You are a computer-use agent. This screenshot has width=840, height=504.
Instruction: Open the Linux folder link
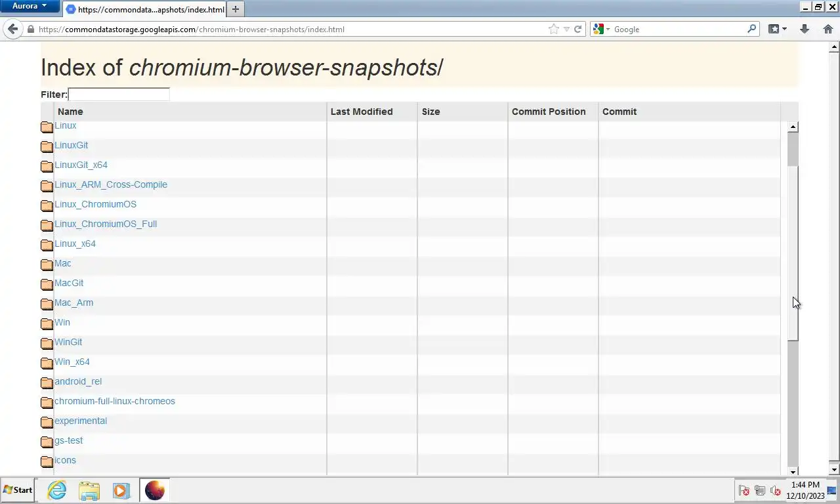[x=65, y=125]
